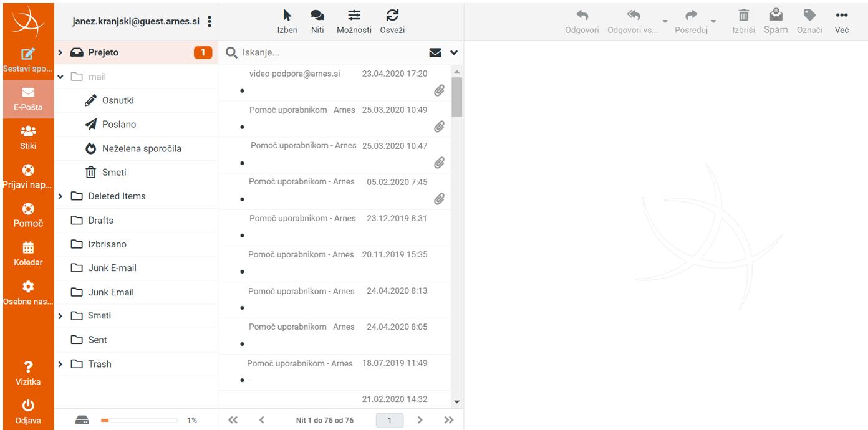868x430 pixels.
Task: Open the Trash folder
Action: tap(137, 364)
